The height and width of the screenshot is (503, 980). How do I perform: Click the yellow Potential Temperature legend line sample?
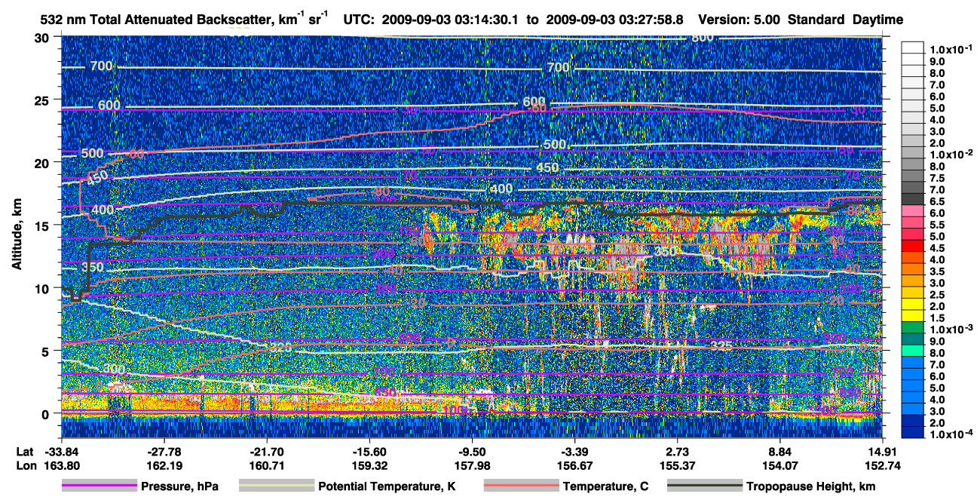(276, 486)
